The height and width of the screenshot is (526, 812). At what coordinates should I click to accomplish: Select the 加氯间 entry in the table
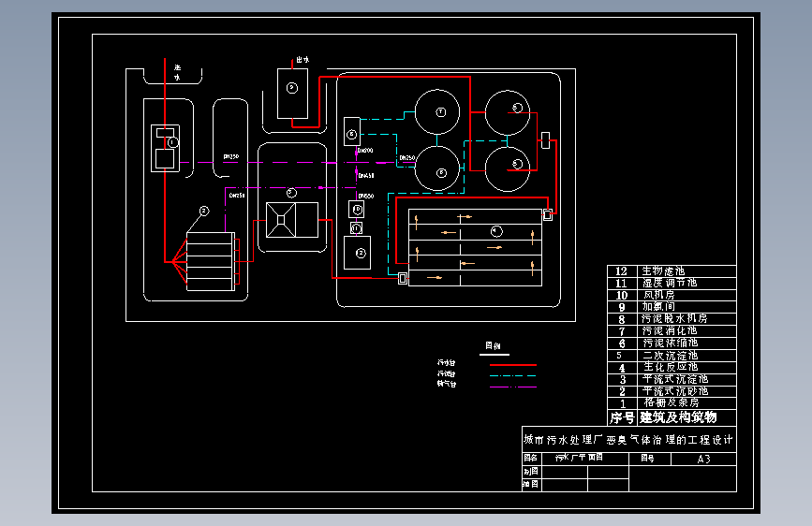(x=658, y=306)
